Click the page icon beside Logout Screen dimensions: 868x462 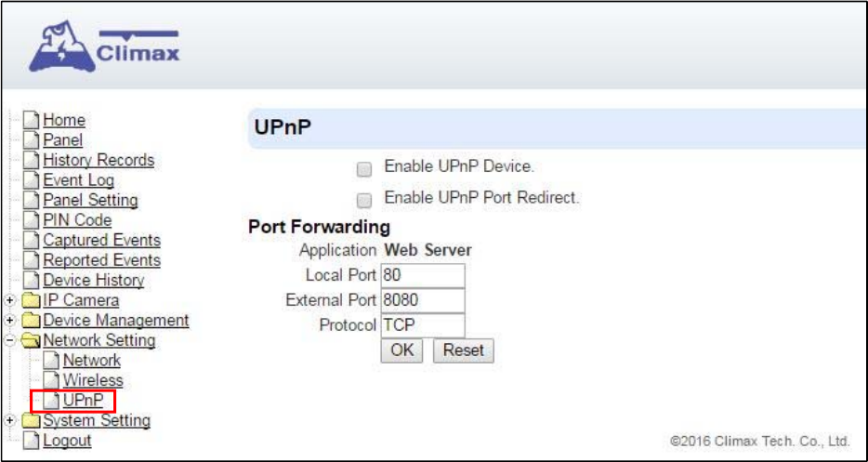pyautogui.click(x=33, y=441)
